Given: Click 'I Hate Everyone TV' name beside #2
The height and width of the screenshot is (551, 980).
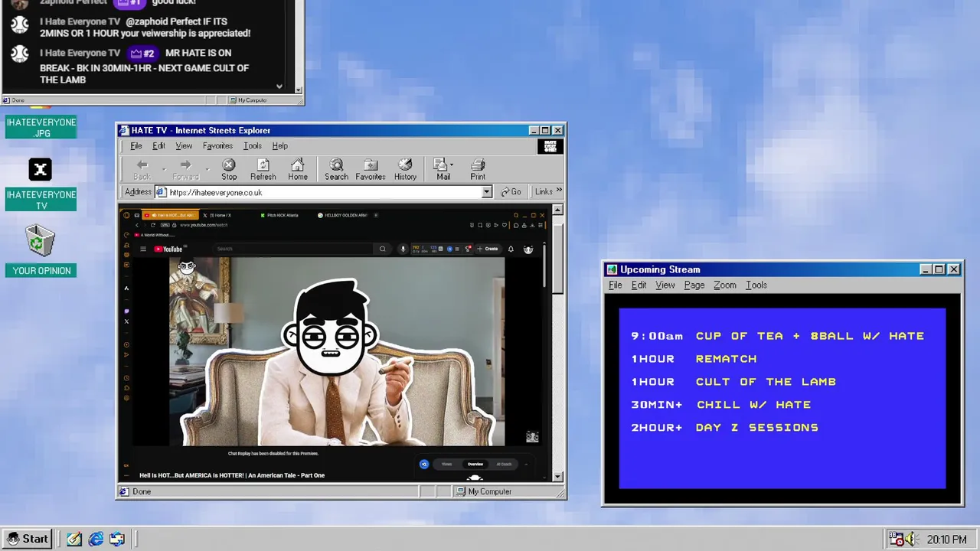Looking at the screenshot, I should (80, 53).
